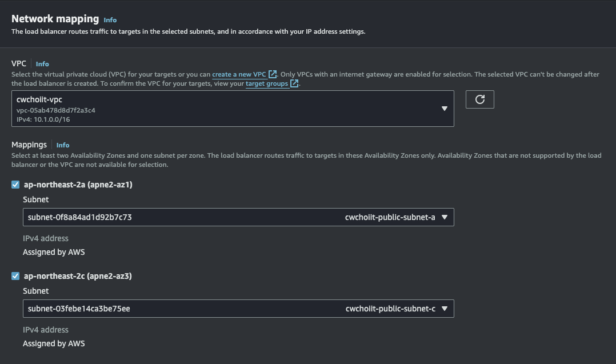Click the vpc-05ab478d8d7f2a3c4 ID text
Viewport: 616px width, 364px height.
tap(56, 110)
